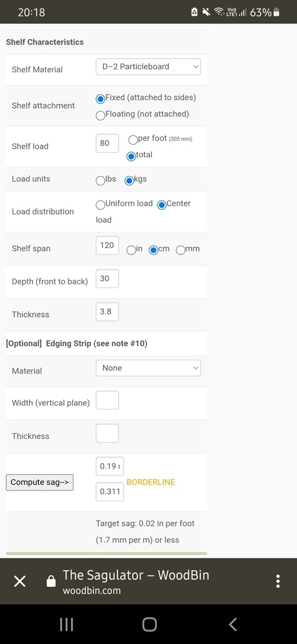Image resolution: width=297 pixels, height=644 pixels.
Task: Open the three-dot browser menu
Action: pos(278,581)
